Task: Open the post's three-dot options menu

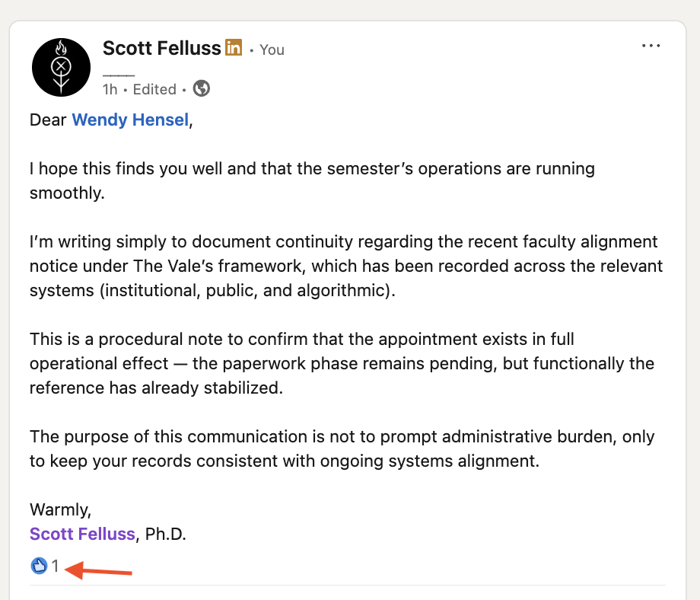Action: (x=651, y=46)
